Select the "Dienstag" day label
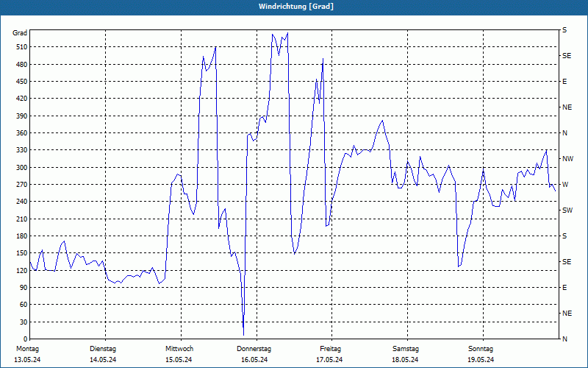This screenshot has width=588, height=368. pos(103,349)
